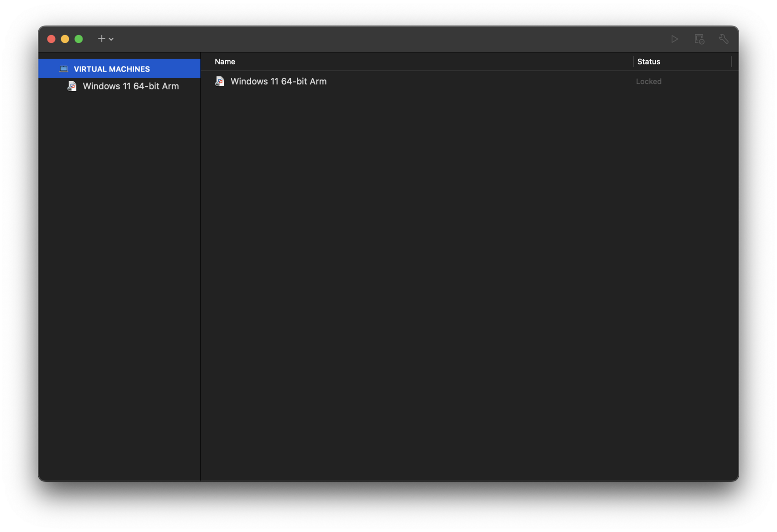Select Windows 11 64-bit Arm in the VM list

click(278, 81)
